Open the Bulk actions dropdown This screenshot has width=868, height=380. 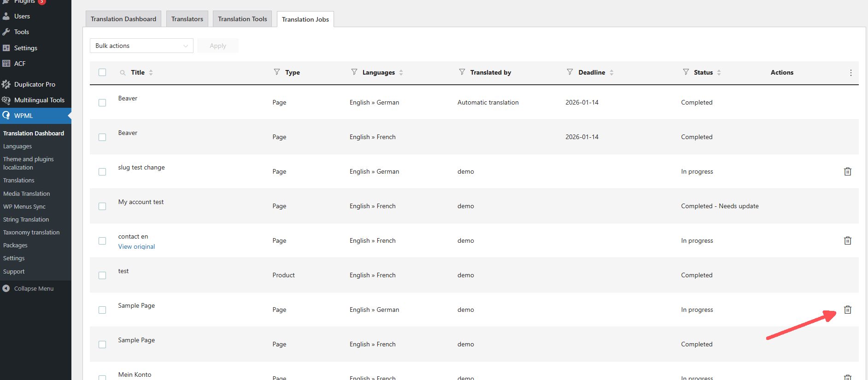click(141, 46)
